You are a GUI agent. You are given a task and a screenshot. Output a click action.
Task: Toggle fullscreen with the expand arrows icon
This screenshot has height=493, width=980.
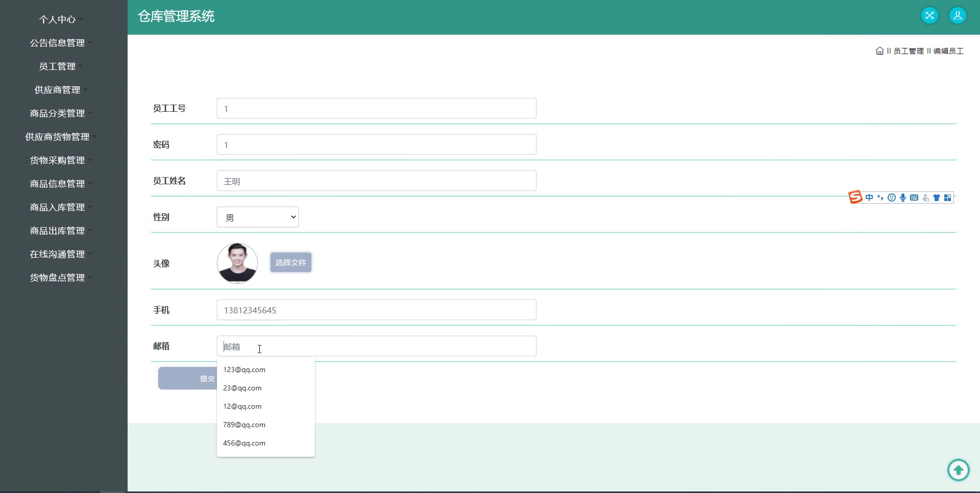(x=929, y=15)
